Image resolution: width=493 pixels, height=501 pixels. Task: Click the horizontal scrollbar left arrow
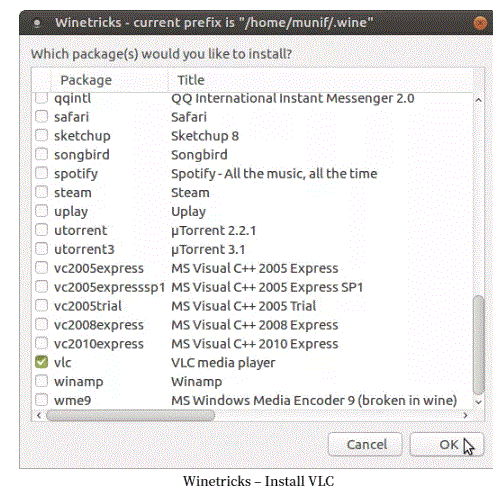(x=39, y=415)
